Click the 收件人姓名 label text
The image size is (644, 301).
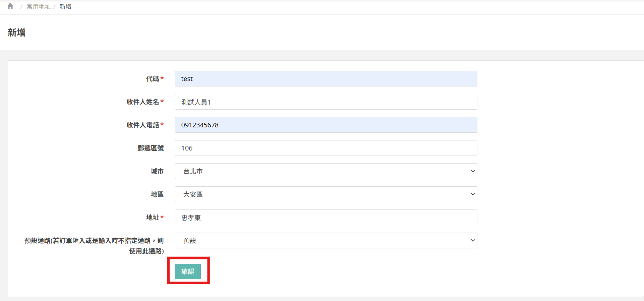coord(143,102)
